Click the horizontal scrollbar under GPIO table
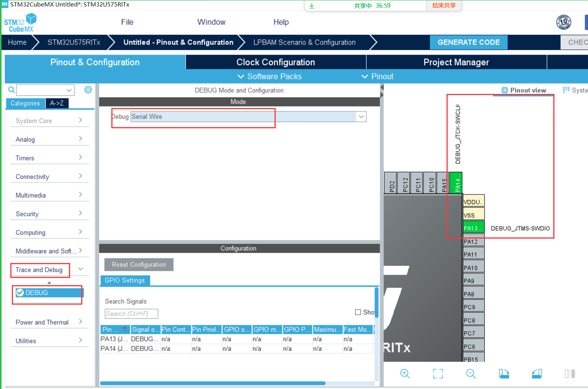 pyautogui.click(x=213, y=383)
